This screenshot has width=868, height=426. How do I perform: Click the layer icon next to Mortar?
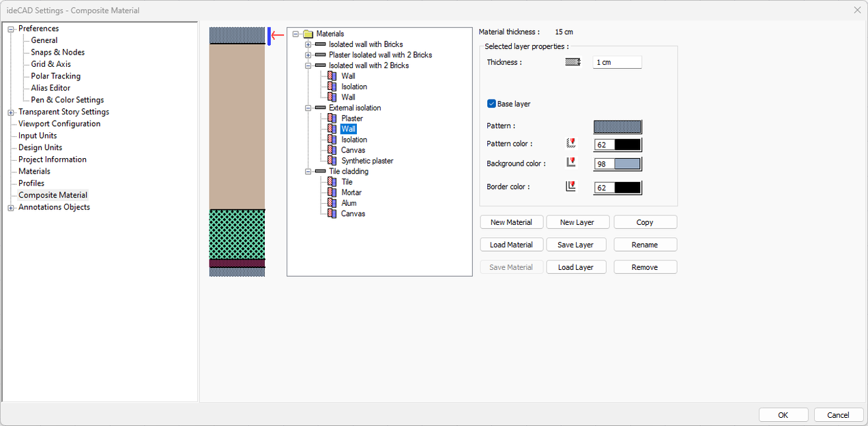pyautogui.click(x=334, y=192)
